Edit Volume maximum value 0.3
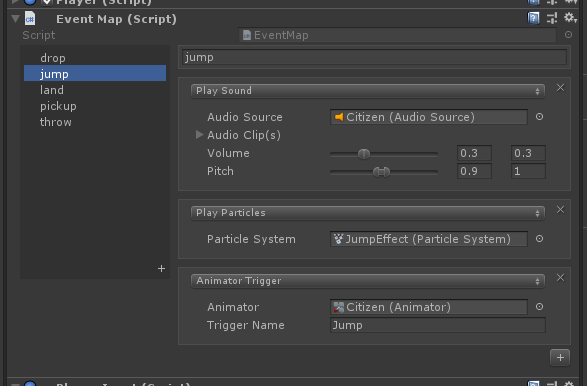This screenshot has height=386, width=587. click(528, 153)
